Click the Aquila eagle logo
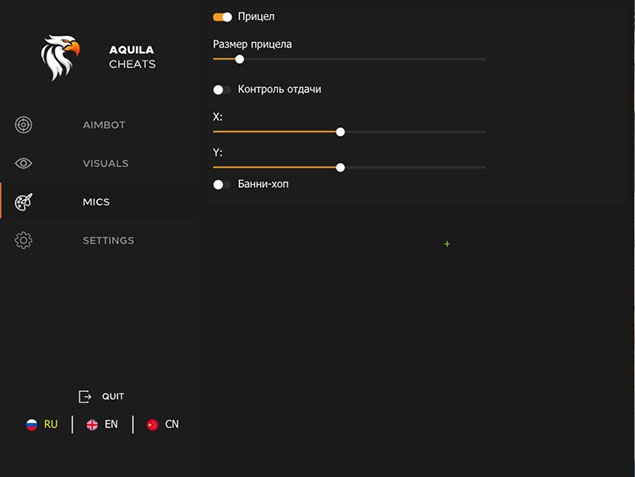635x477 pixels. (59, 58)
